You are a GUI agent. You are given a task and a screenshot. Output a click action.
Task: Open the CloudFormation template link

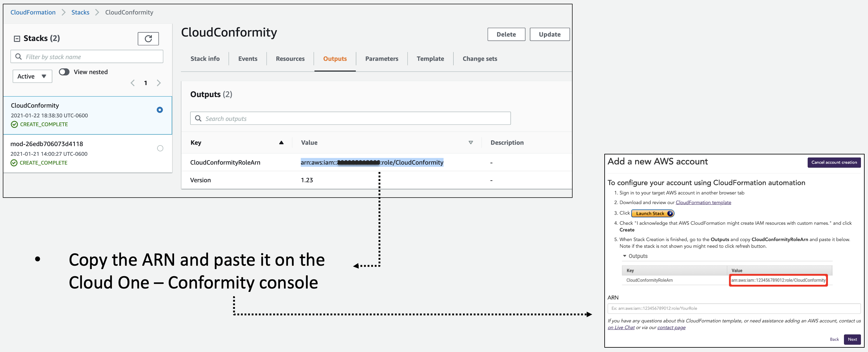coord(703,203)
